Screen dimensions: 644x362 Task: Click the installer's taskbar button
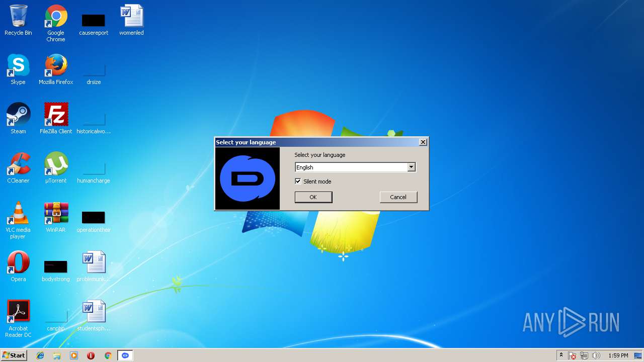tap(125, 355)
